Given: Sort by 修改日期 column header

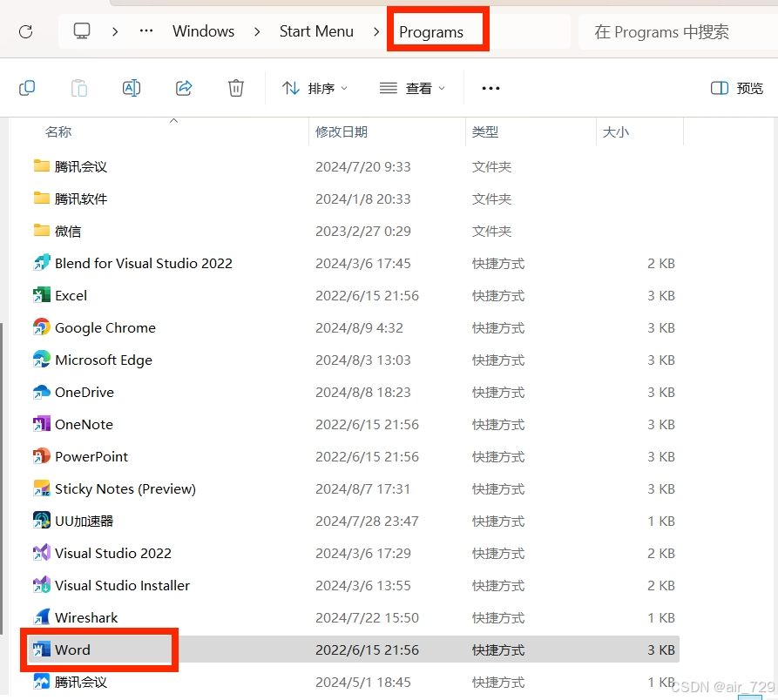Looking at the screenshot, I should click(x=342, y=131).
